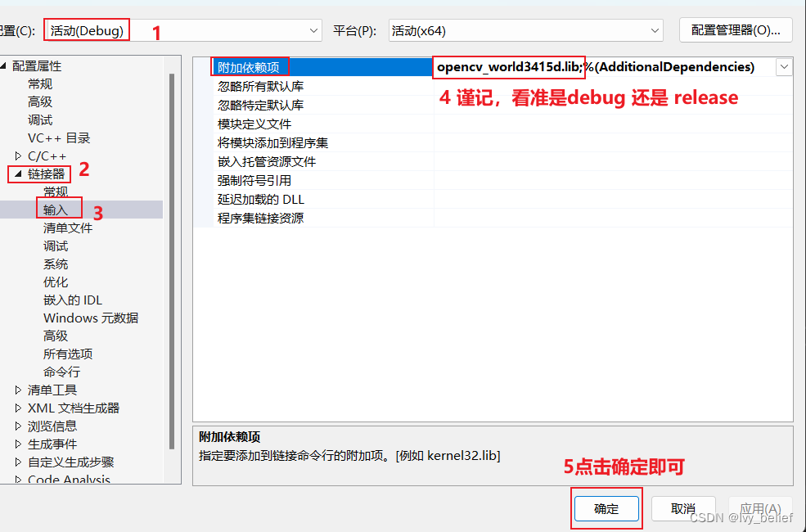The width and height of the screenshot is (806, 532).
Task: Open the 配置(C) configuration dropdown
Action: [x=183, y=30]
